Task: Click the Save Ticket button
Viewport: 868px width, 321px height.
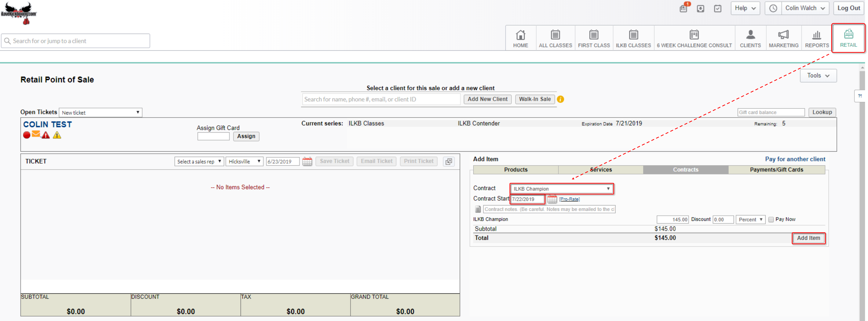Action: [x=334, y=161]
